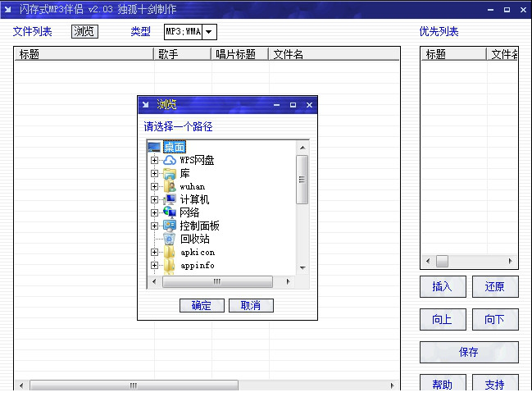Click the tree horizontal scrollbar thumb

217,281
